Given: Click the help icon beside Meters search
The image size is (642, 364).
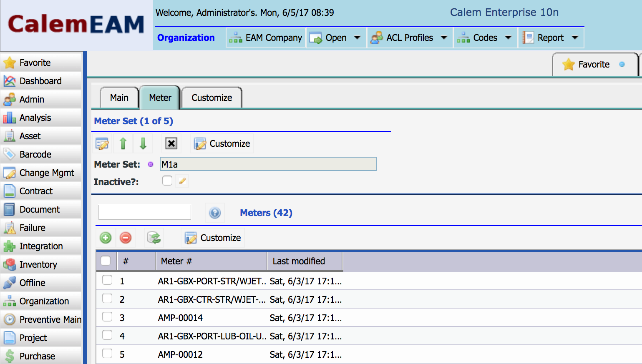Looking at the screenshot, I should pyautogui.click(x=215, y=213).
